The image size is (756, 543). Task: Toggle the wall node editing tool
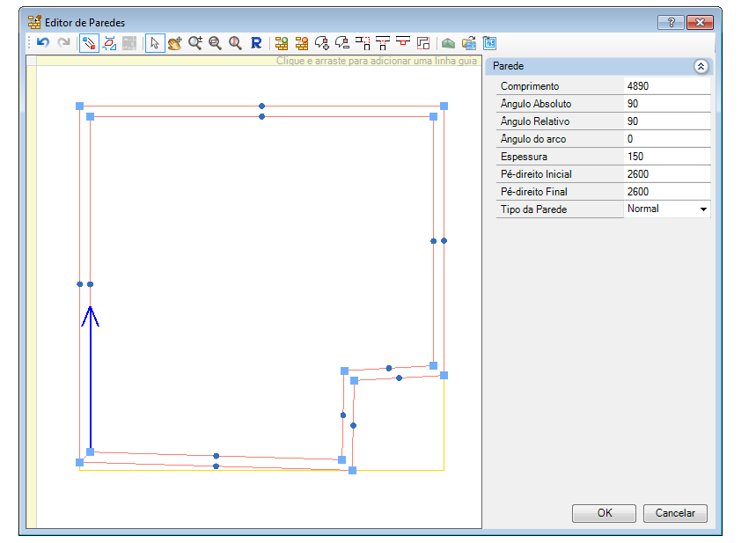(89, 43)
